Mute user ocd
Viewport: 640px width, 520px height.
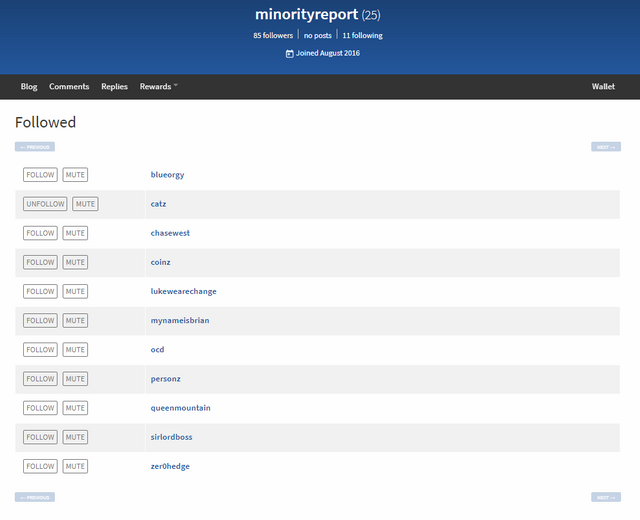[75, 349]
